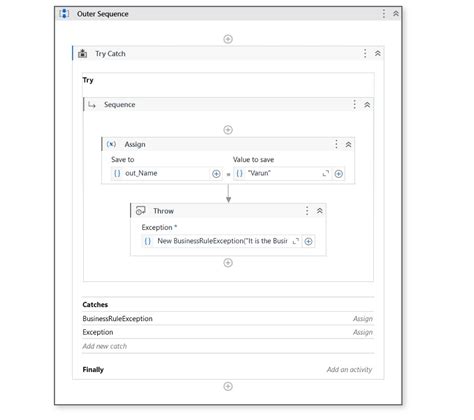Click Add new catch

pyautogui.click(x=105, y=346)
